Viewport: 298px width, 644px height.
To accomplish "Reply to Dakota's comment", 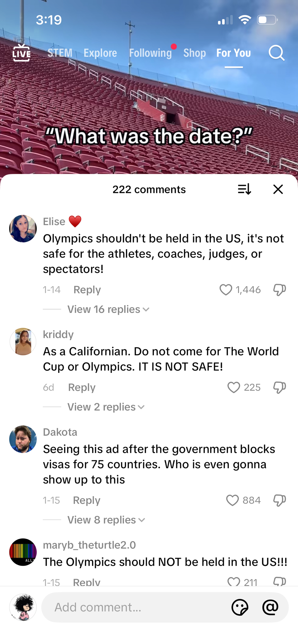I will coord(86,500).
